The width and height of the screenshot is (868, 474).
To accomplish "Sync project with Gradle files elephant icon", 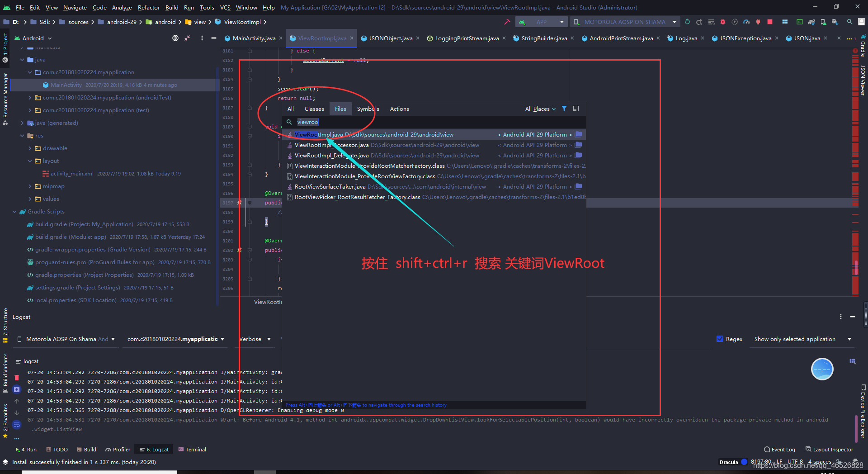I will [x=811, y=22].
